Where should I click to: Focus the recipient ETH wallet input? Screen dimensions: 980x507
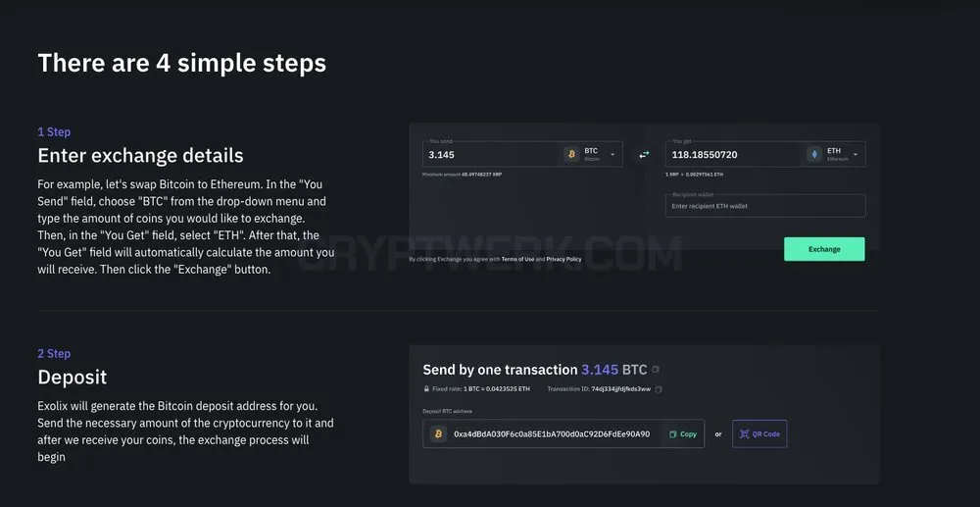tap(765, 206)
